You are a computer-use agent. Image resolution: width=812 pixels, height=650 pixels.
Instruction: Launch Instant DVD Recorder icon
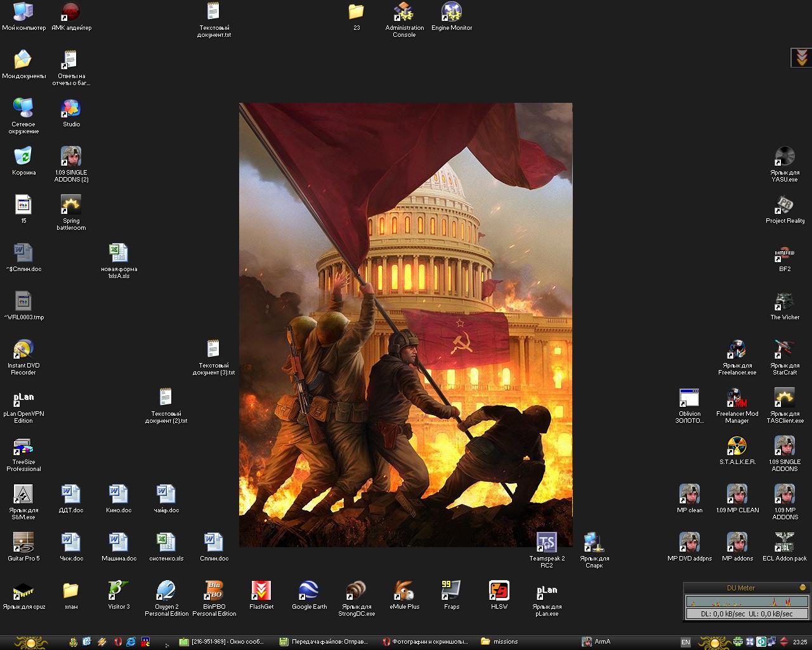click(x=23, y=358)
